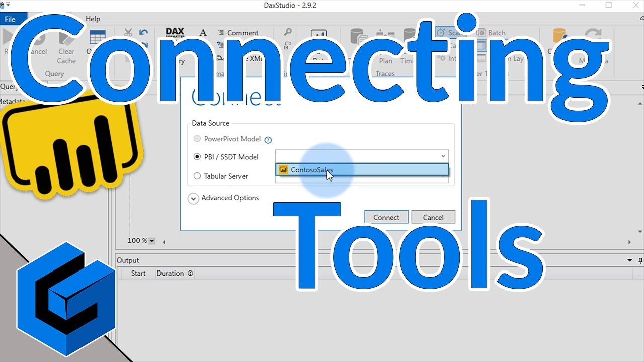Click the info icon beside Duration
644x362 pixels.
click(x=190, y=274)
